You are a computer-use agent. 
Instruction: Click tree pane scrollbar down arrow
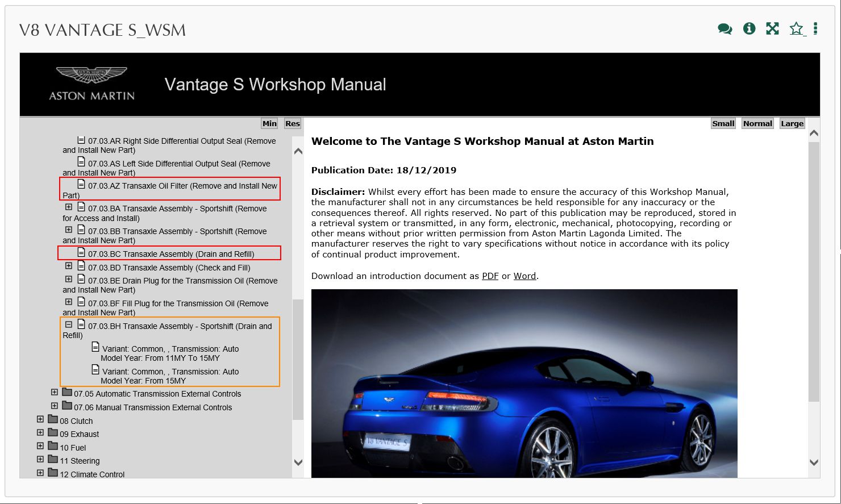298,463
